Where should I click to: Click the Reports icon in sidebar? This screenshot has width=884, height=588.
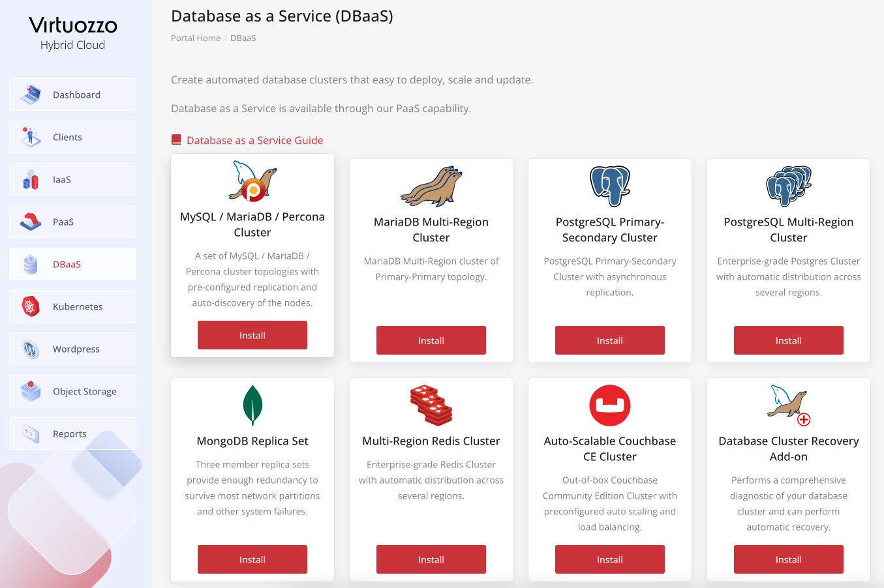pos(31,434)
